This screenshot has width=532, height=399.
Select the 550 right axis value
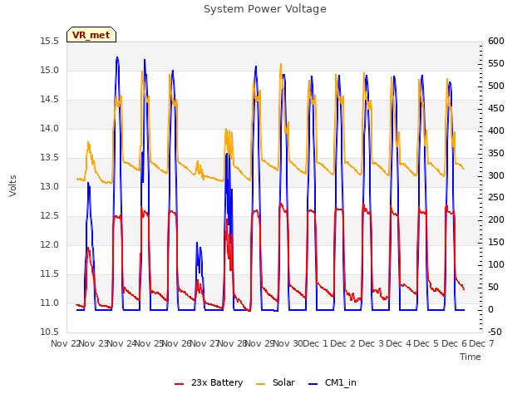click(x=496, y=64)
